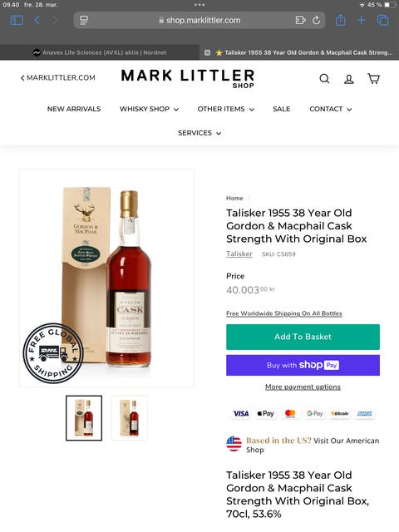The image size is (399, 532).
Task: Go back with Safari's back arrow
Action: click(x=37, y=20)
